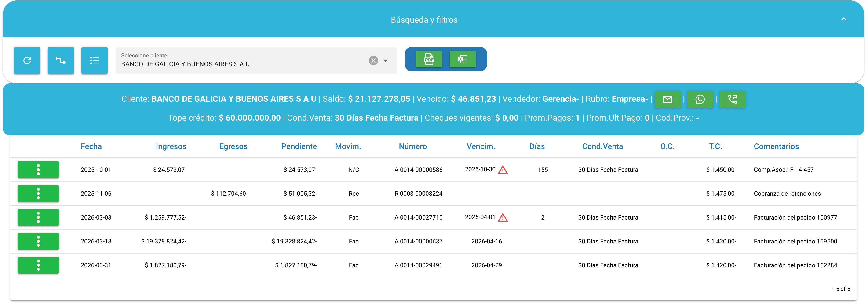
Task: Click the refresh icon button
Action: click(27, 60)
